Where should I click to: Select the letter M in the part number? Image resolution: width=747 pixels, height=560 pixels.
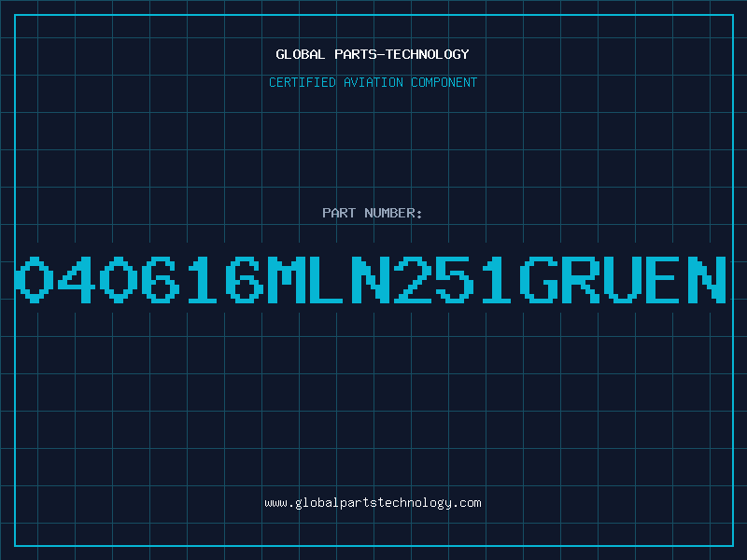click(287, 279)
